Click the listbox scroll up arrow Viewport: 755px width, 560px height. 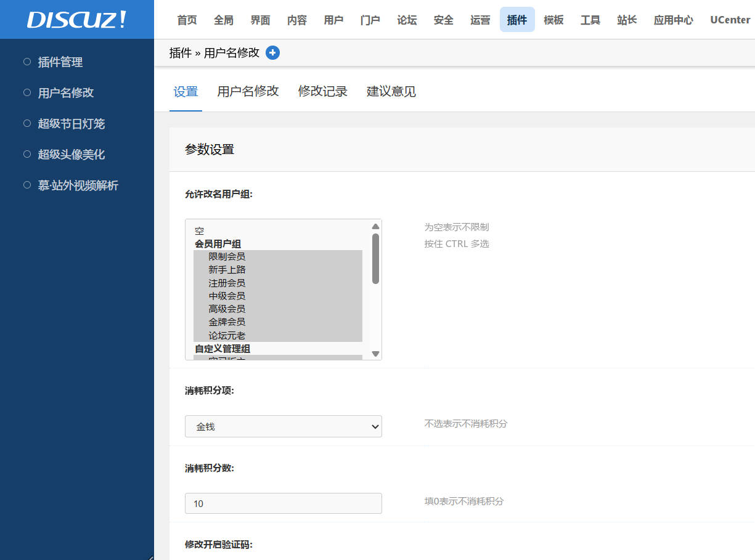tap(375, 226)
